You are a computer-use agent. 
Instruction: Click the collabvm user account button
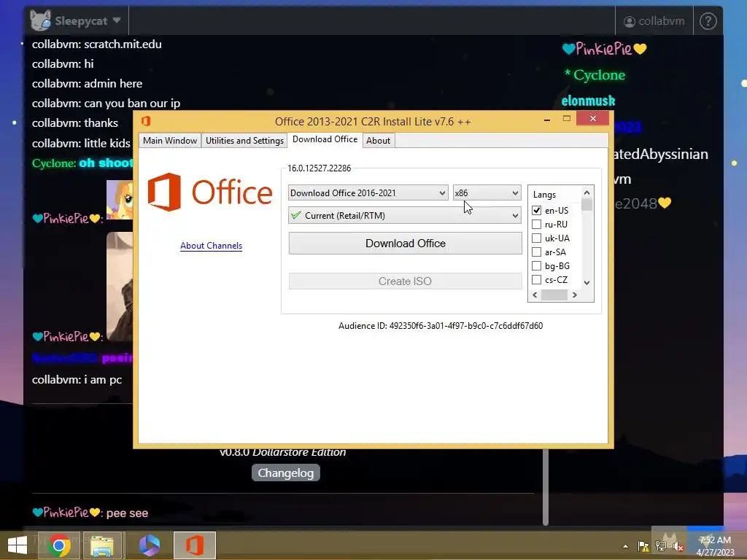tap(654, 21)
